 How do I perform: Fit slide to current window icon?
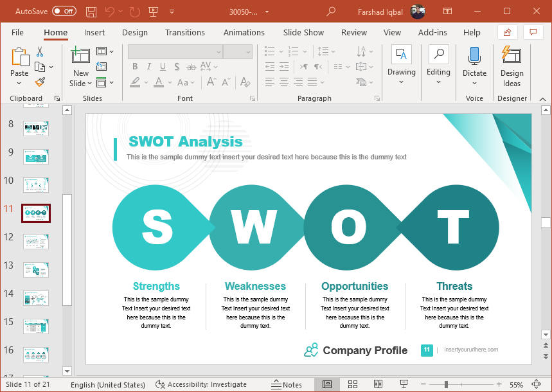pyautogui.click(x=536, y=384)
